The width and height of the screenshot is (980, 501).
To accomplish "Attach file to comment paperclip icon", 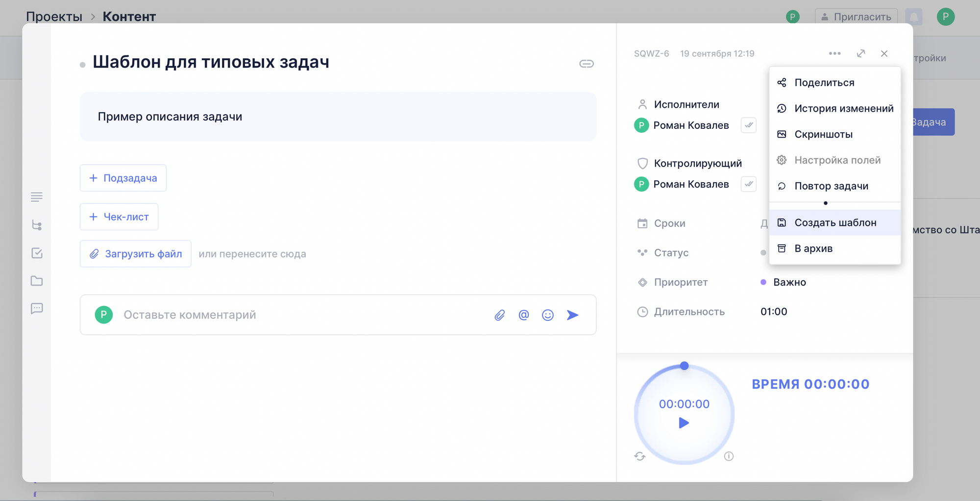I will tap(499, 315).
